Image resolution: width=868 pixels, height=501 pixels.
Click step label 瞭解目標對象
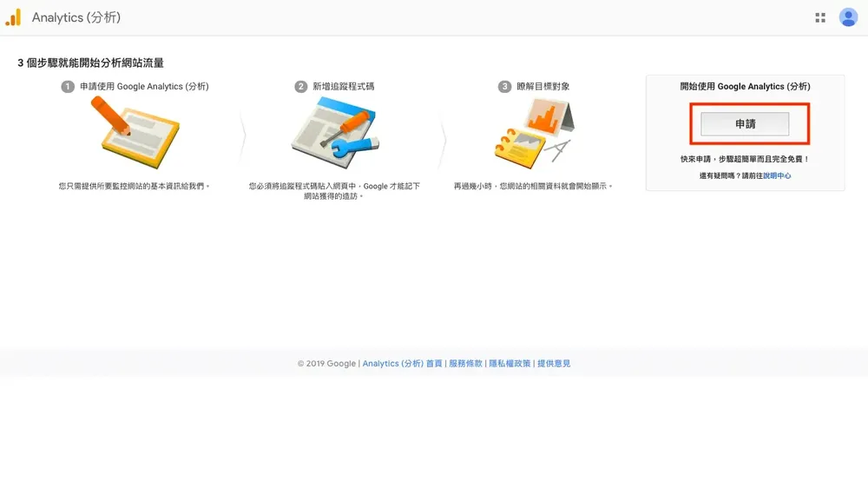(542, 86)
